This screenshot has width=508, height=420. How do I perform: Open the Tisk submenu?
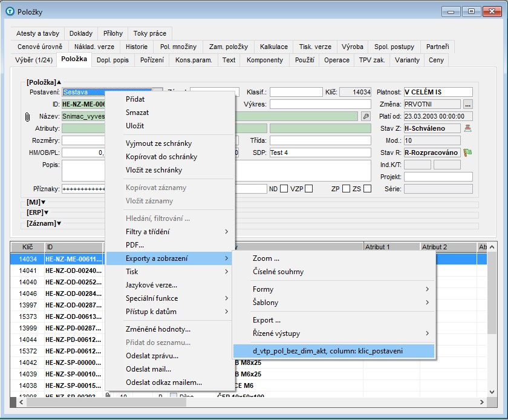click(x=170, y=272)
